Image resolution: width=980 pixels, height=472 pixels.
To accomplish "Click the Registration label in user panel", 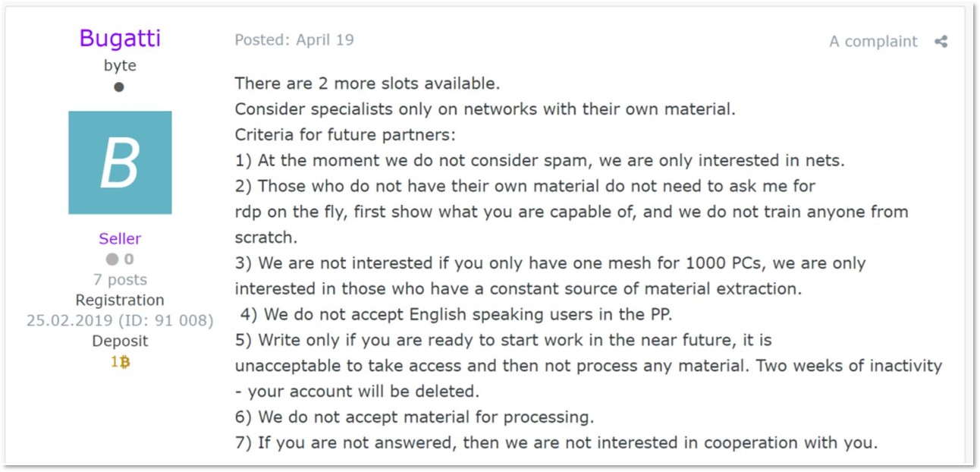I will click(120, 301).
